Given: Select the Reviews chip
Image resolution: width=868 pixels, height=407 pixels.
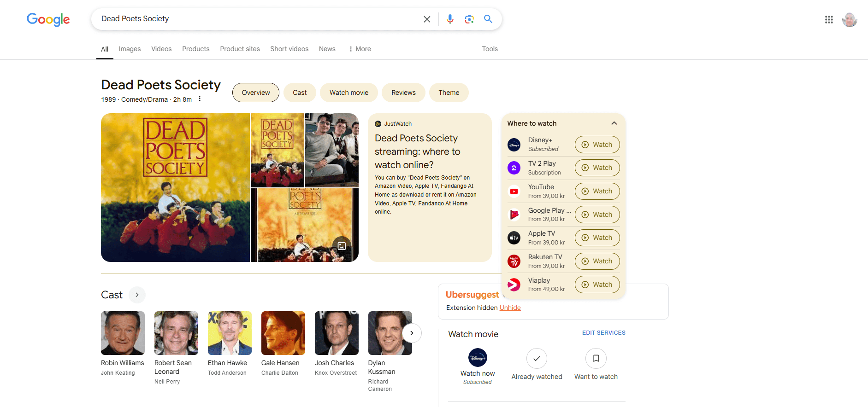Looking at the screenshot, I should [x=403, y=93].
